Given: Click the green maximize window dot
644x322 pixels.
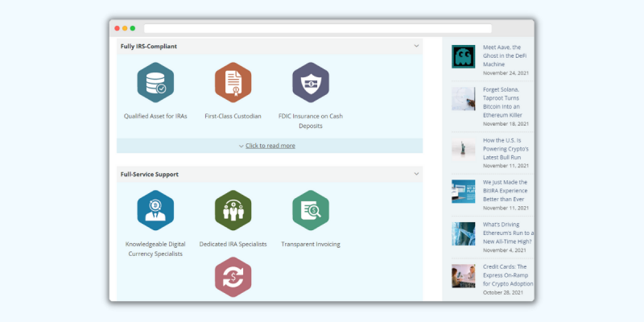Looking at the screenshot, I should (133, 28).
